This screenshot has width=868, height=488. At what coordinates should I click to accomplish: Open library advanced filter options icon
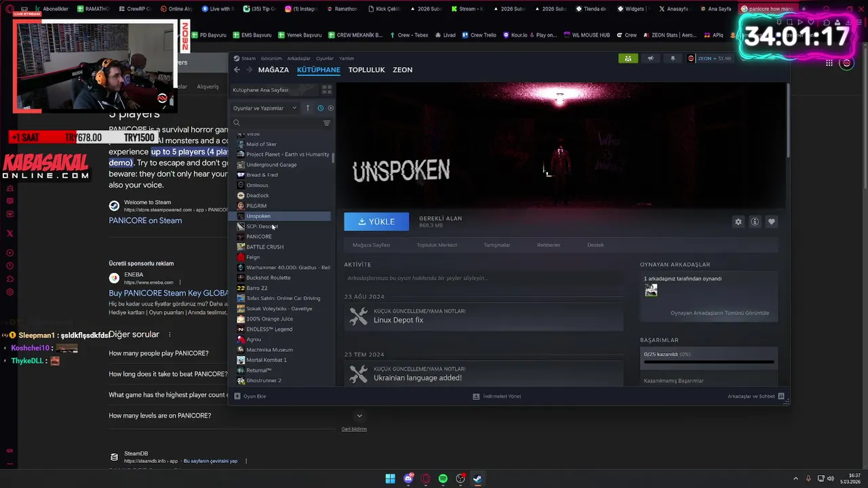coord(327,123)
